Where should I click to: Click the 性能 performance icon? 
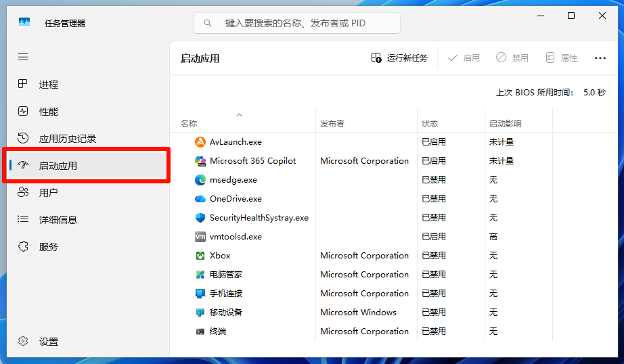pyautogui.click(x=23, y=111)
